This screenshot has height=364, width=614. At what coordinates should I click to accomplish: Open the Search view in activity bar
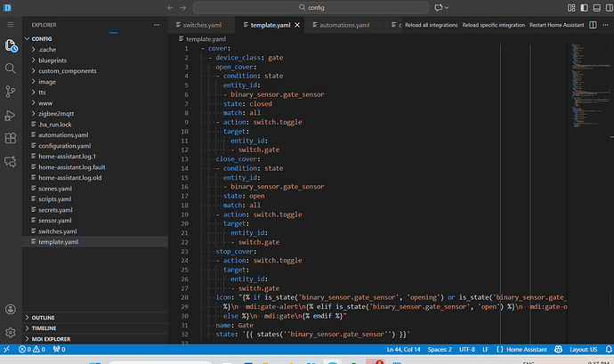(x=11, y=69)
